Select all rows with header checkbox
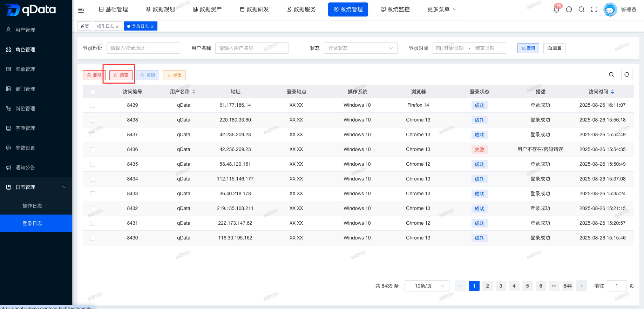The image size is (644, 309). 93,92
